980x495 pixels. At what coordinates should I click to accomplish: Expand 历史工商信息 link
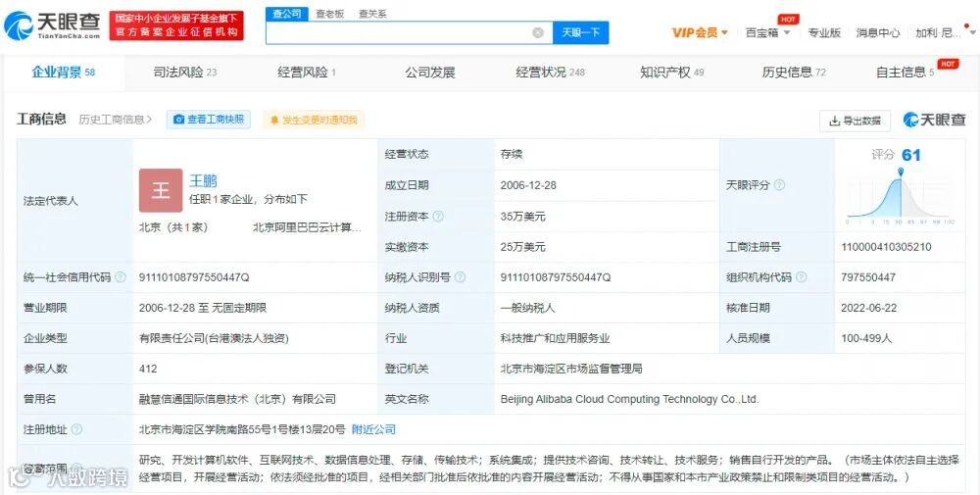coord(115,120)
